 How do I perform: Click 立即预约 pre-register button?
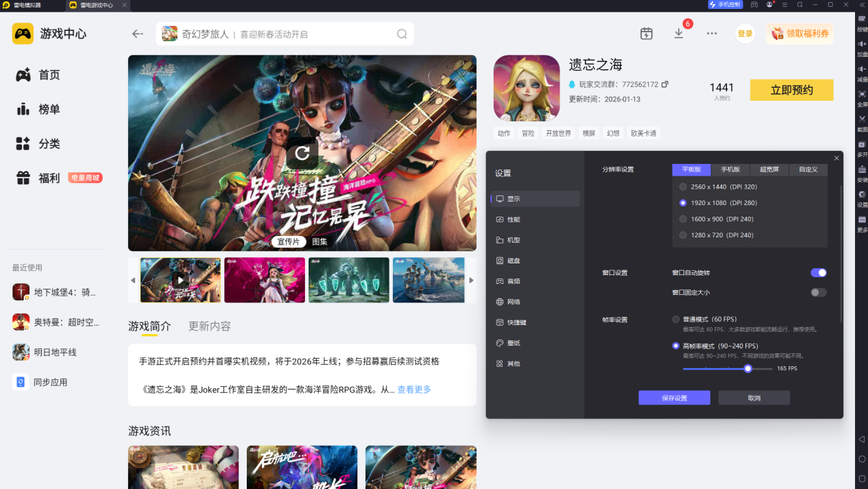(792, 91)
